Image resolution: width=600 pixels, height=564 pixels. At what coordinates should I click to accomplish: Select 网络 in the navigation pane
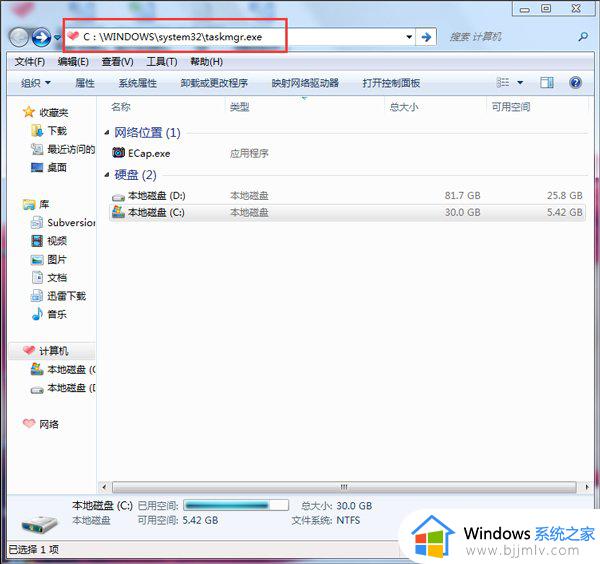(49, 424)
